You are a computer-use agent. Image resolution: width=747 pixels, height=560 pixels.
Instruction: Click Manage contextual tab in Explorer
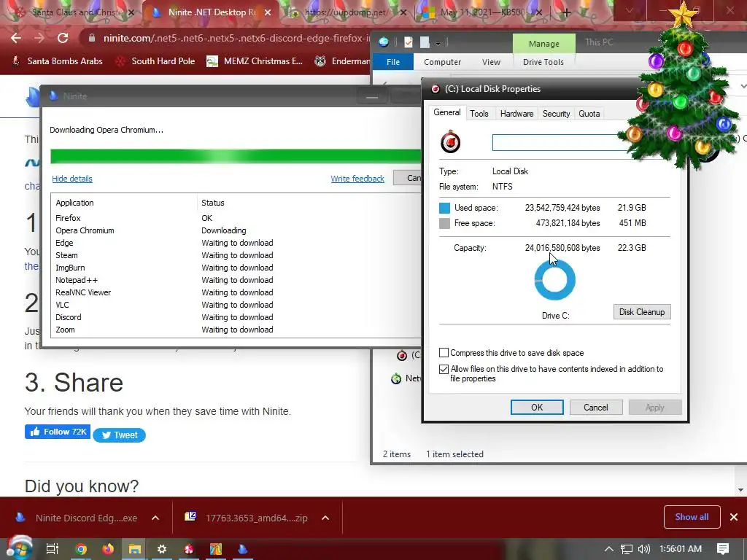coord(543,43)
